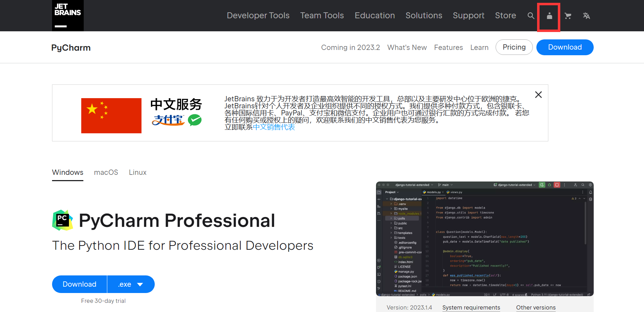The image size is (644, 312).
Task: Click the PyCharm IDE screenshot preview
Action: (x=485, y=239)
